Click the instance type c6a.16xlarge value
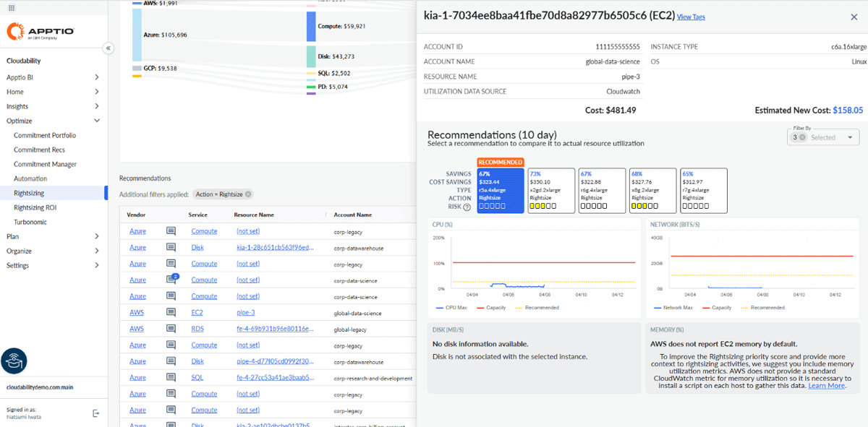The height and width of the screenshot is (427, 868). coord(849,46)
